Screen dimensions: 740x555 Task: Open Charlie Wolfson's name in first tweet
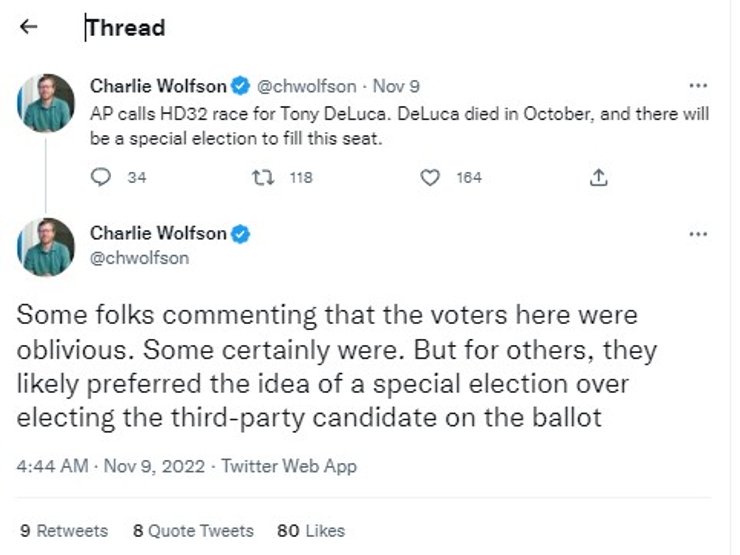158,86
